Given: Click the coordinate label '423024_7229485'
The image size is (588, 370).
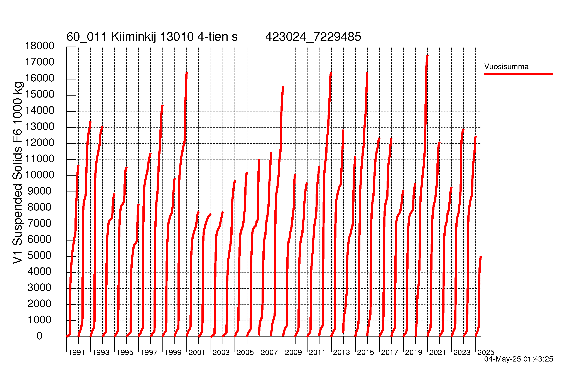Looking at the screenshot, I should (313, 37).
